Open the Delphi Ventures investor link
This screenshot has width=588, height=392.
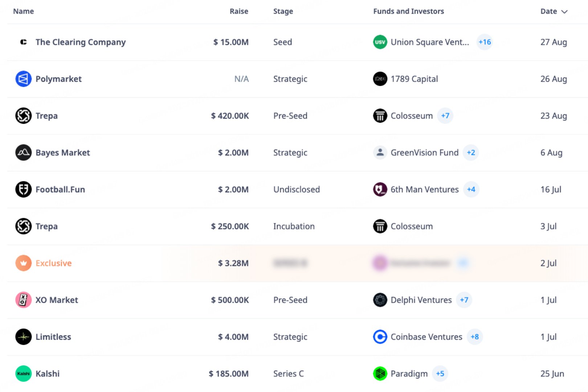tap(421, 300)
